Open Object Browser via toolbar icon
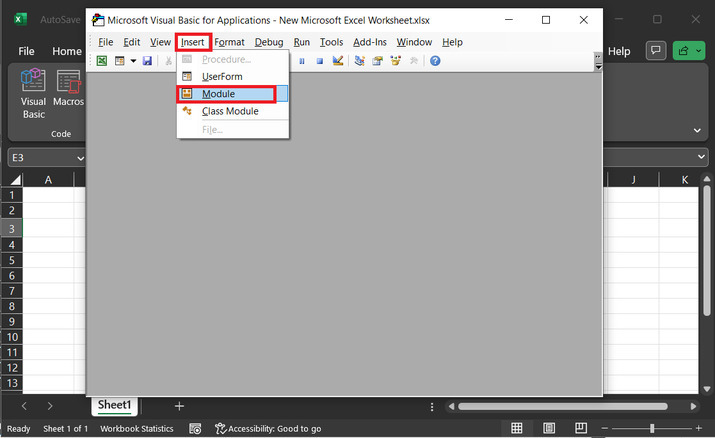 tap(395, 61)
